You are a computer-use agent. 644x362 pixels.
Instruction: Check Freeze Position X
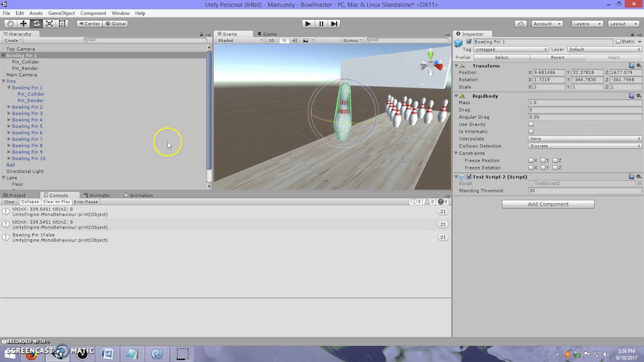(x=531, y=160)
